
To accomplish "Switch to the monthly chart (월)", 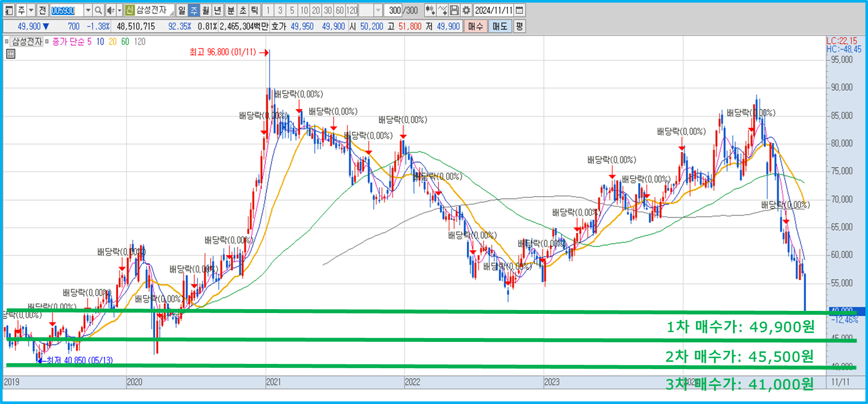I will pos(206,10).
